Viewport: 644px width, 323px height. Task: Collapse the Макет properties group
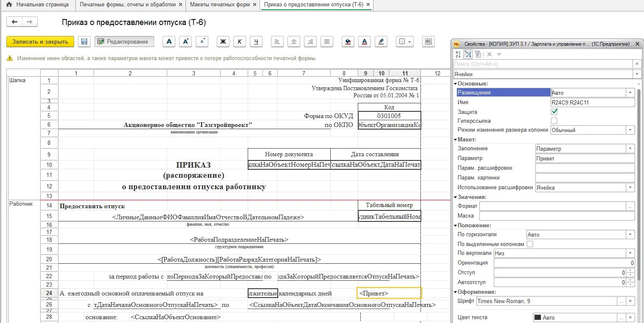(456, 140)
